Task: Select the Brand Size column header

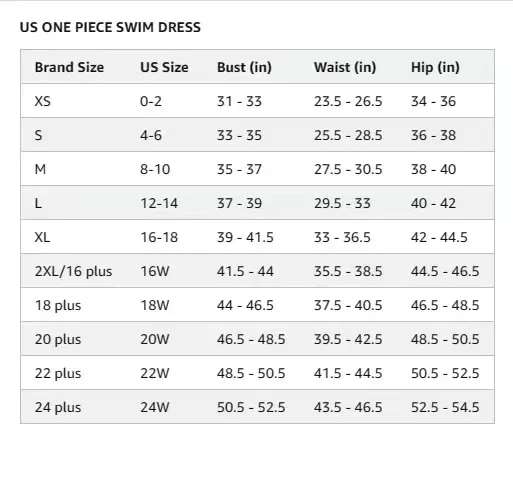Action: (x=69, y=67)
